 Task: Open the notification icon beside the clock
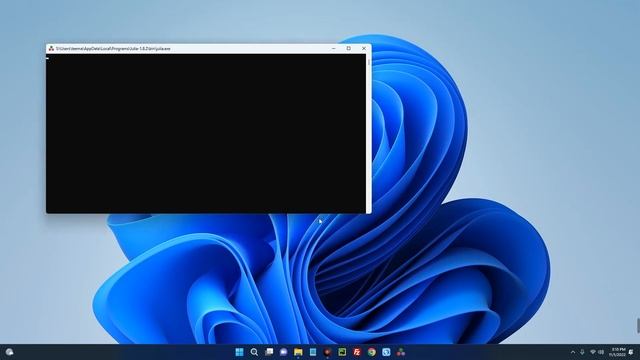click(631, 352)
